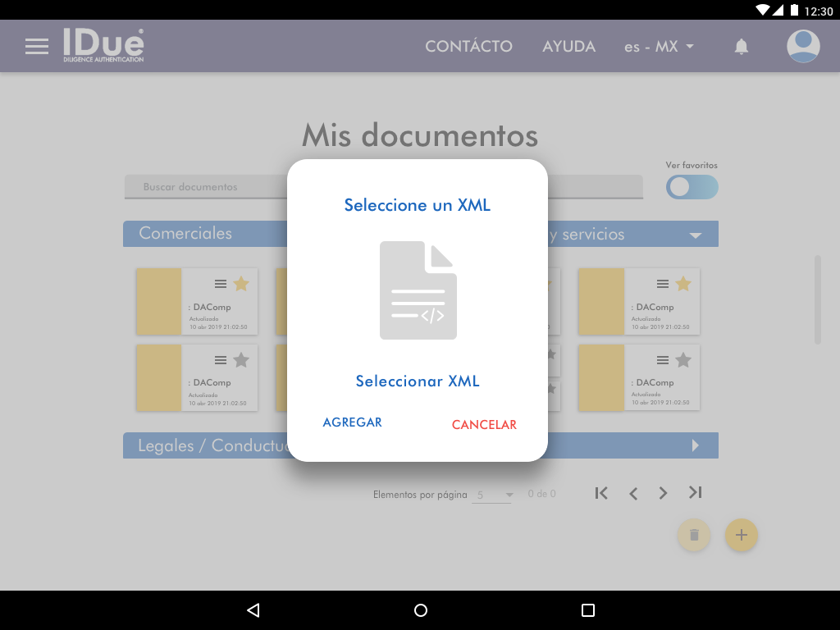Toggle the Ver favoritos switch
The image size is (840, 630).
click(x=692, y=187)
